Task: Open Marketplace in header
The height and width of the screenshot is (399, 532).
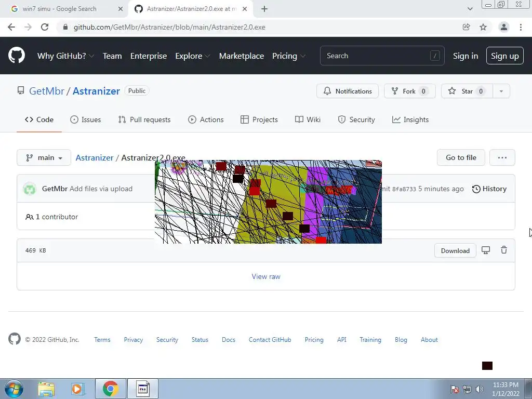Action: tap(242, 56)
